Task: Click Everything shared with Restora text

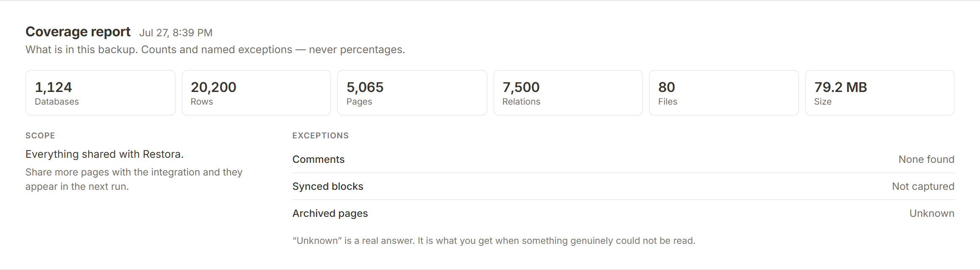Action: coord(104,154)
